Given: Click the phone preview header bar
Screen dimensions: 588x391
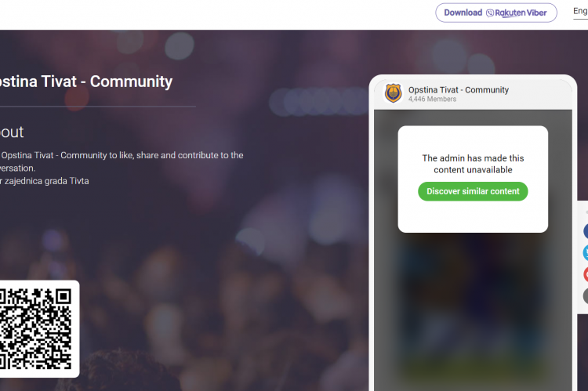Looking at the screenshot, I should [473, 94].
